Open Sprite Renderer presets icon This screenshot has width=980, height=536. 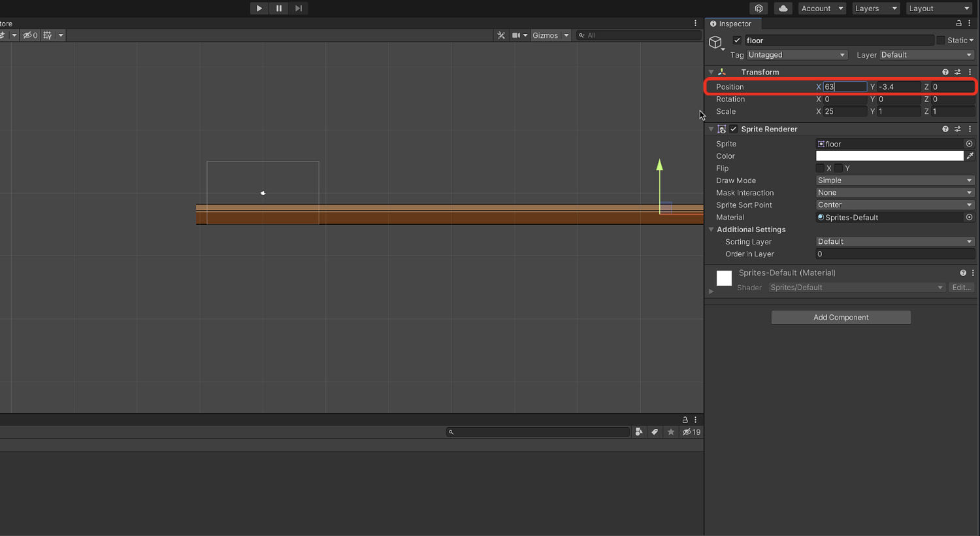tap(958, 129)
